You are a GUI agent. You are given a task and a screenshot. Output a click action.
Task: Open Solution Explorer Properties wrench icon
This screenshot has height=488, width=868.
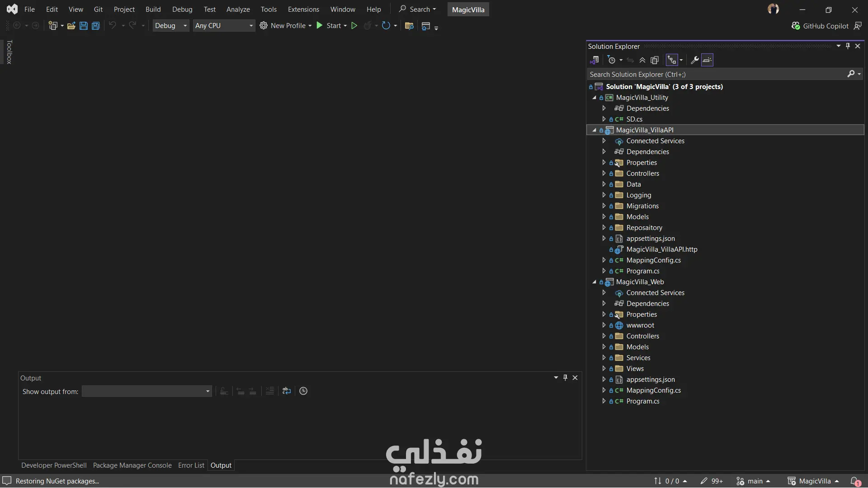click(695, 60)
